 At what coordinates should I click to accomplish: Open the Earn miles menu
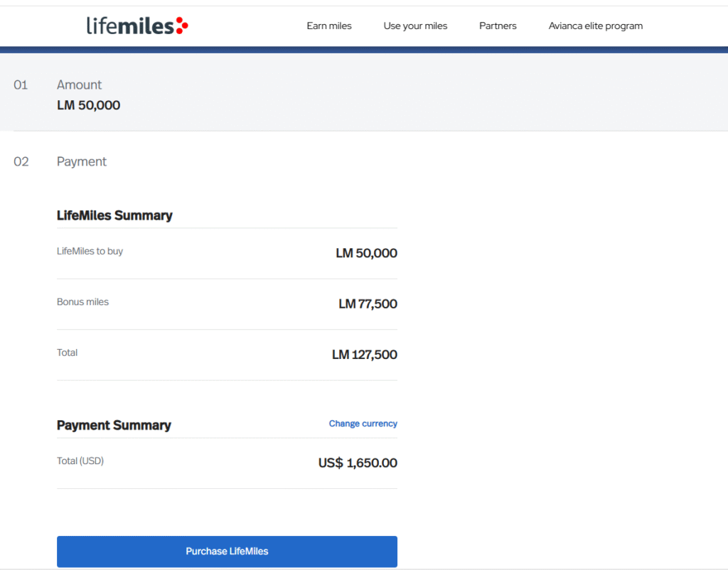(329, 26)
